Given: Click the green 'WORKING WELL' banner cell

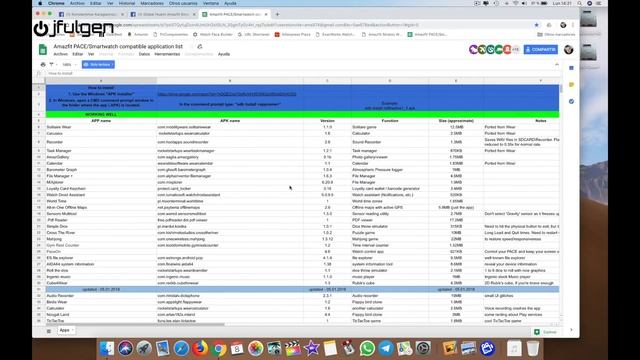Looking at the screenshot, I should (101, 115).
